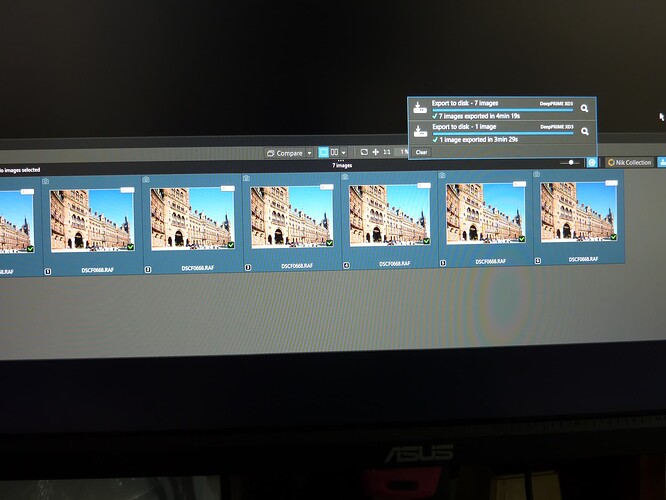Open the Nik Collection plugin button
This screenshot has width=666, height=500.
click(x=629, y=162)
